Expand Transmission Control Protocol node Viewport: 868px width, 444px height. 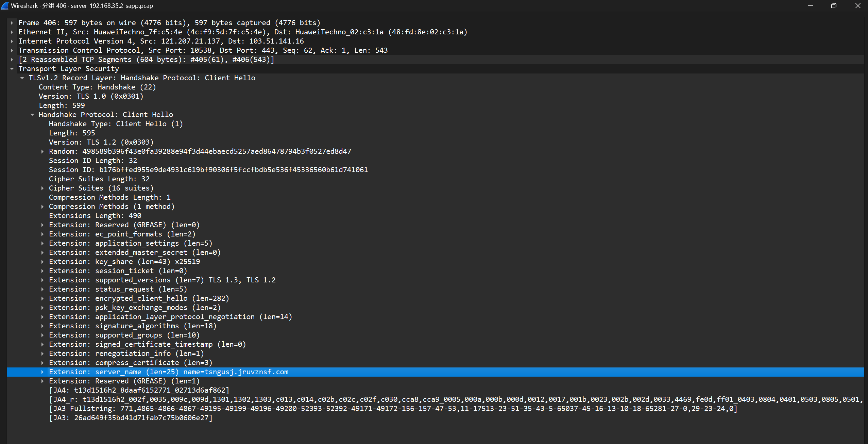[x=12, y=50]
